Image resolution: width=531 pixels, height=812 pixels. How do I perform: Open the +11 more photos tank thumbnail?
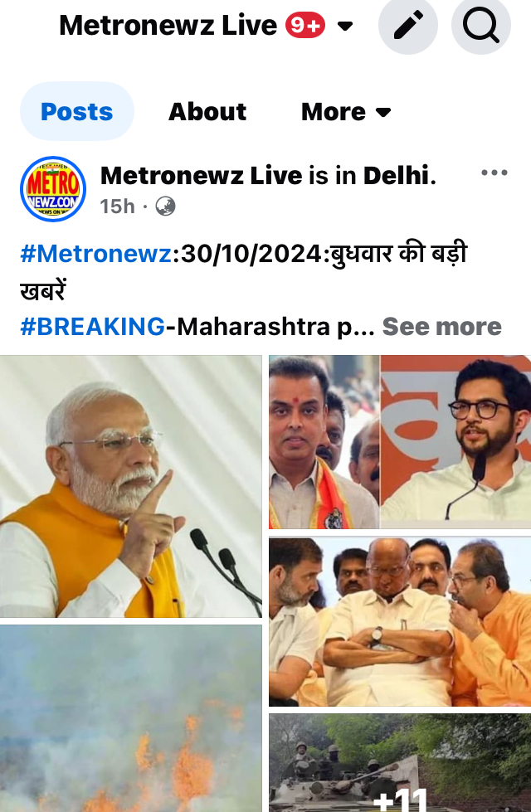pos(400,763)
